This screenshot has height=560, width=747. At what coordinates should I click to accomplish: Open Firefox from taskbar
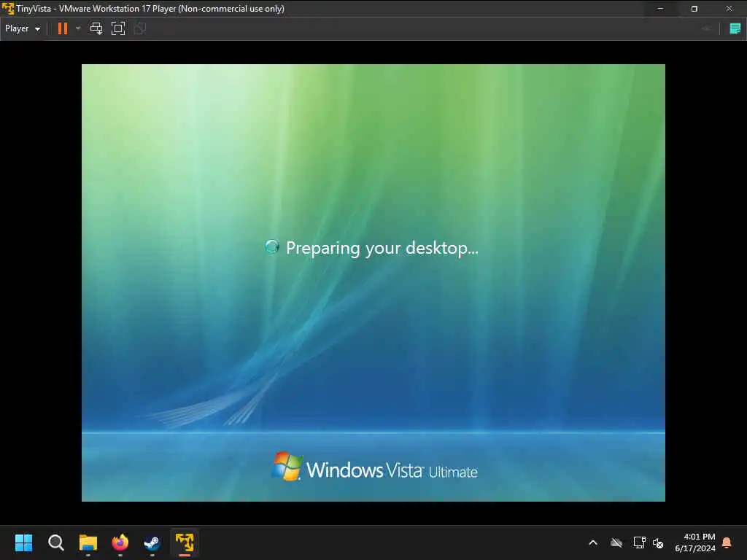[120, 542]
